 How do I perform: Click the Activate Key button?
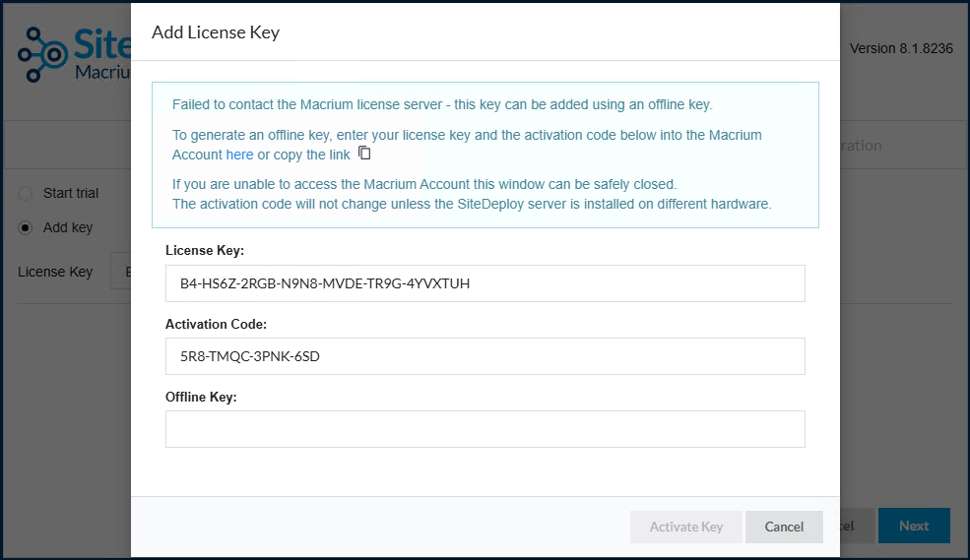point(686,527)
